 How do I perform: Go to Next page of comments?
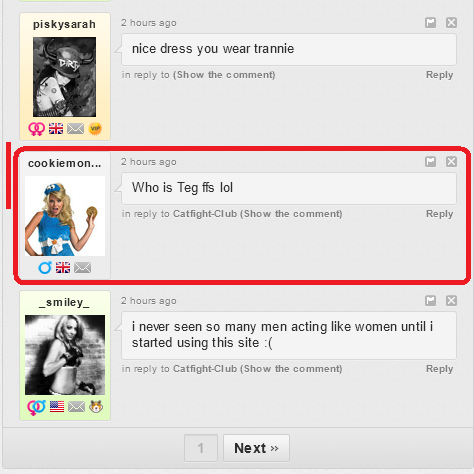click(256, 448)
